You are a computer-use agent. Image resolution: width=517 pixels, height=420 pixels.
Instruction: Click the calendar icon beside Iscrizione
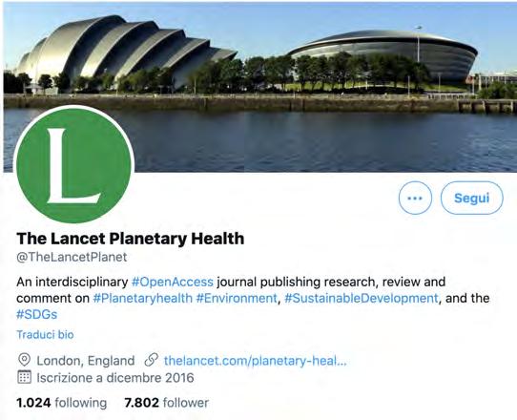click(x=24, y=377)
